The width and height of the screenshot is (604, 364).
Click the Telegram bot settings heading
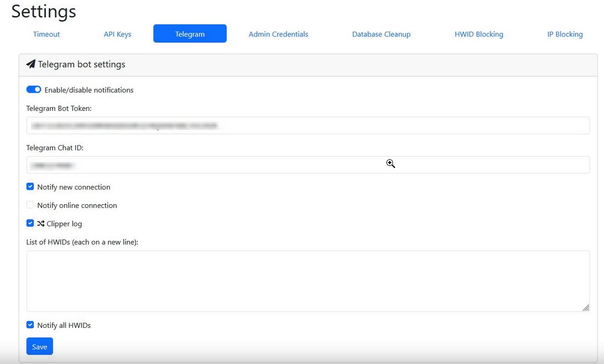(x=81, y=64)
